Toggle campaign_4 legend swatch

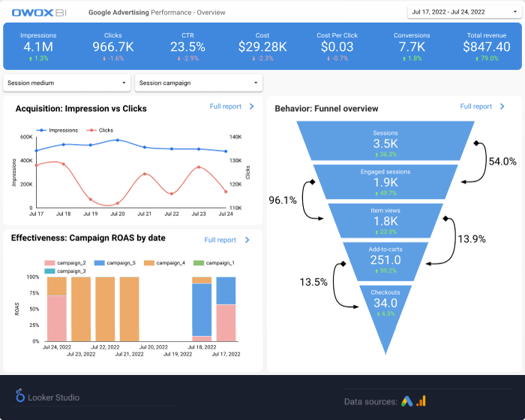click(149, 263)
